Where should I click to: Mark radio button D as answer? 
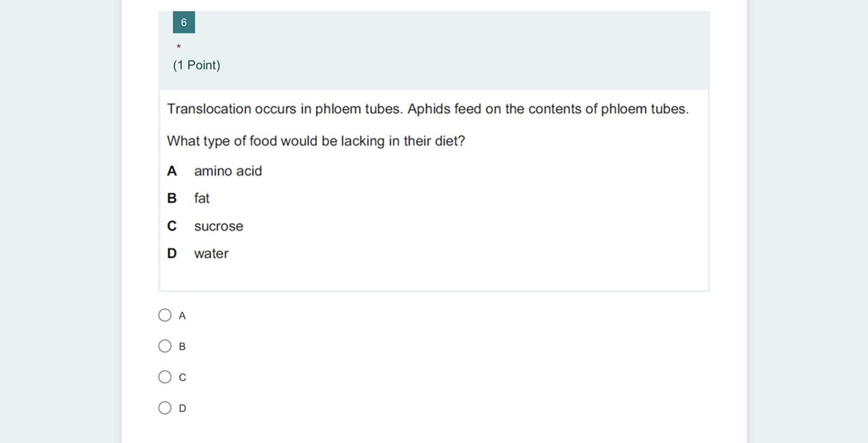[165, 408]
